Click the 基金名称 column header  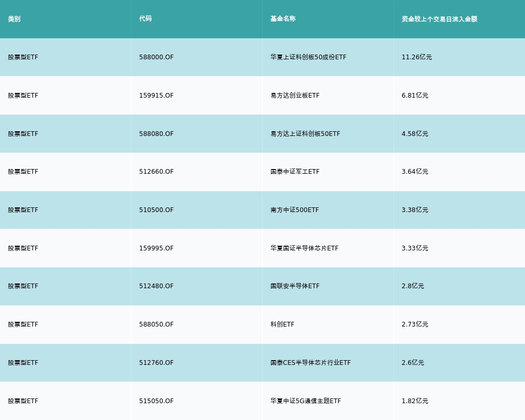pos(283,19)
